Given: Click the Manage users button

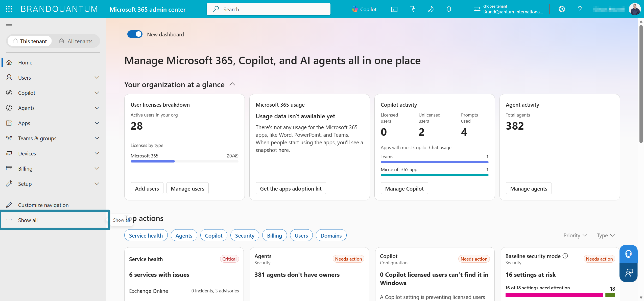Looking at the screenshot, I should [187, 188].
